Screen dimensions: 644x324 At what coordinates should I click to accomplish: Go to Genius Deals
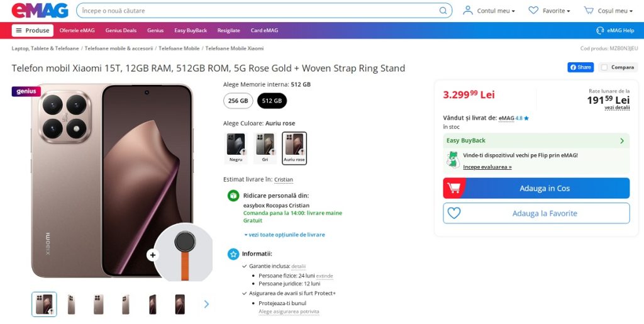click(121, 30)
